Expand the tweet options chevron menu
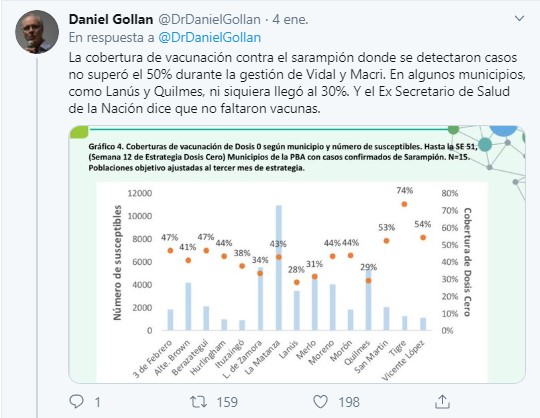 pos(519,18)
